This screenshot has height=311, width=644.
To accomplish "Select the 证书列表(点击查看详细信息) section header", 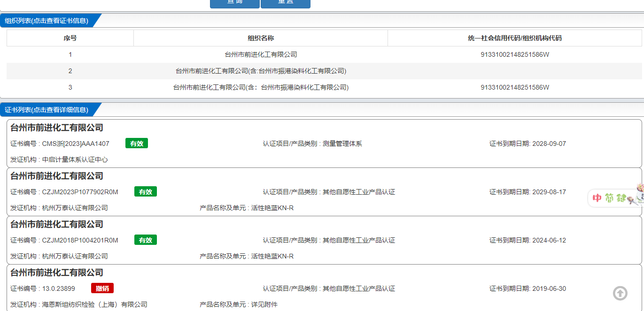I will coord(47,110).
